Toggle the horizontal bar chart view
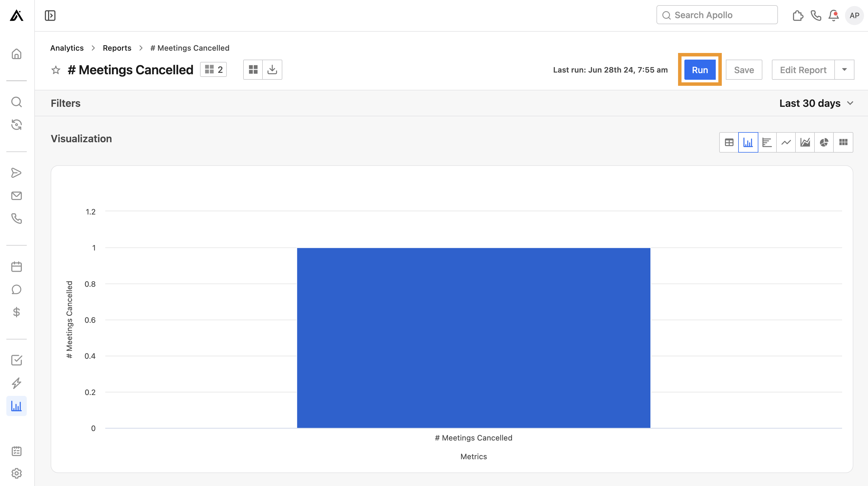 point(767,142)
